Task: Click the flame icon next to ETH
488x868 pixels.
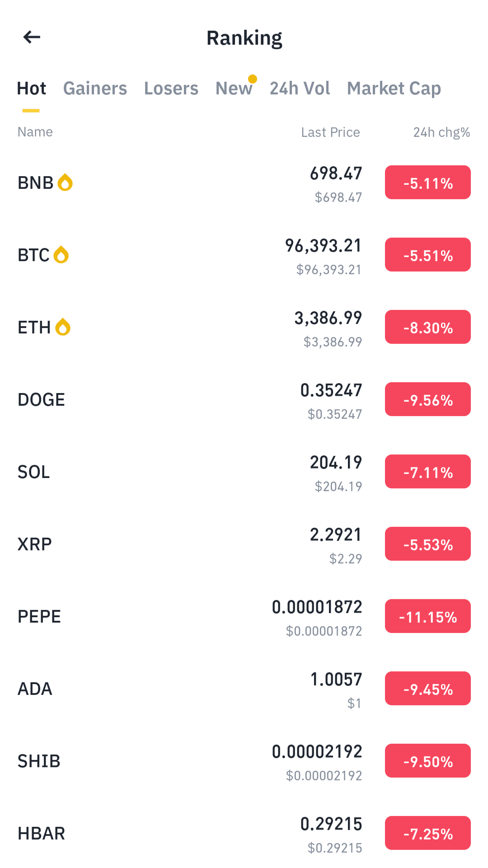Action: tap(63, 327)
